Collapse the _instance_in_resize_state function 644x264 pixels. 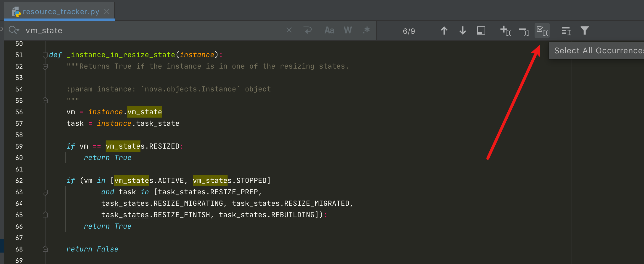point(45,55)
